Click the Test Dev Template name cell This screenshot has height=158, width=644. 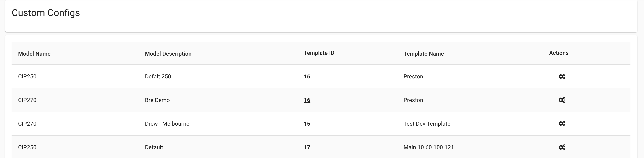pyautogui.click(x=427, y=124)
